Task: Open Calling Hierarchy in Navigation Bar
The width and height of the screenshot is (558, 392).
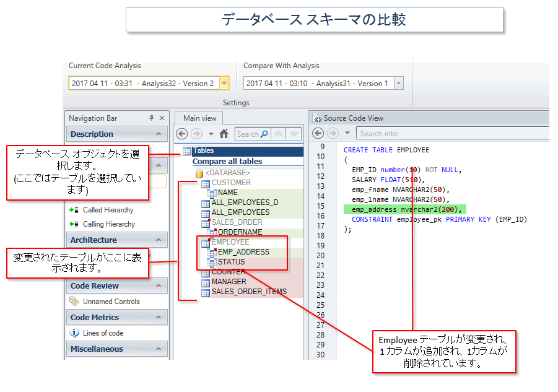Action: (x=108, y=224)
